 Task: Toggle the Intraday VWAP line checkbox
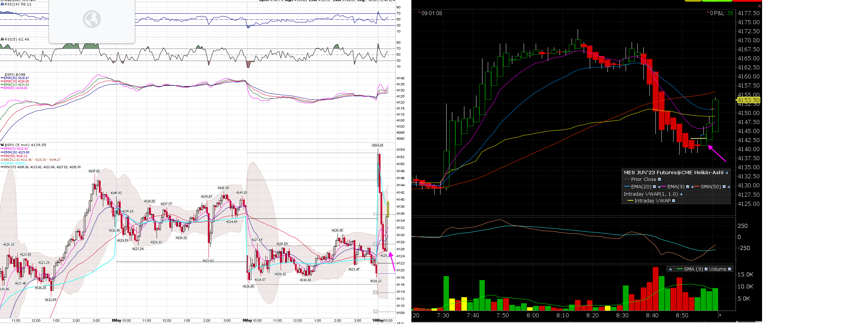674,201
